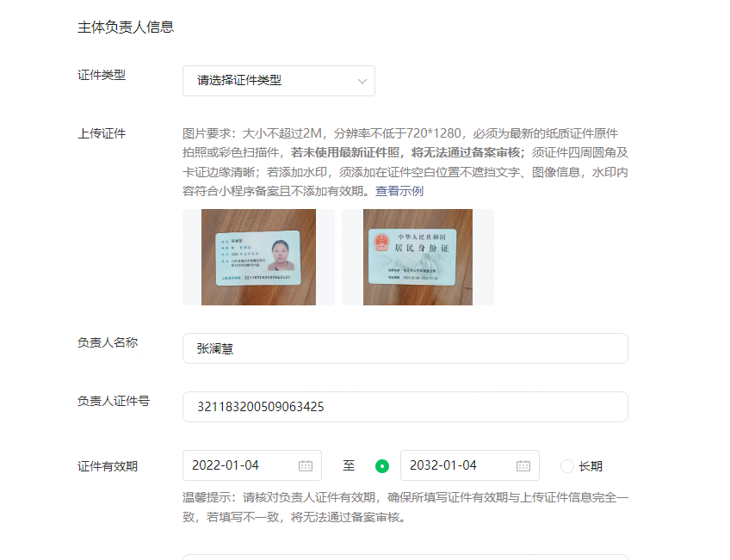730x560 pixels.
Task: Click the 主体负责人信息 section heading
Action: 126,27
